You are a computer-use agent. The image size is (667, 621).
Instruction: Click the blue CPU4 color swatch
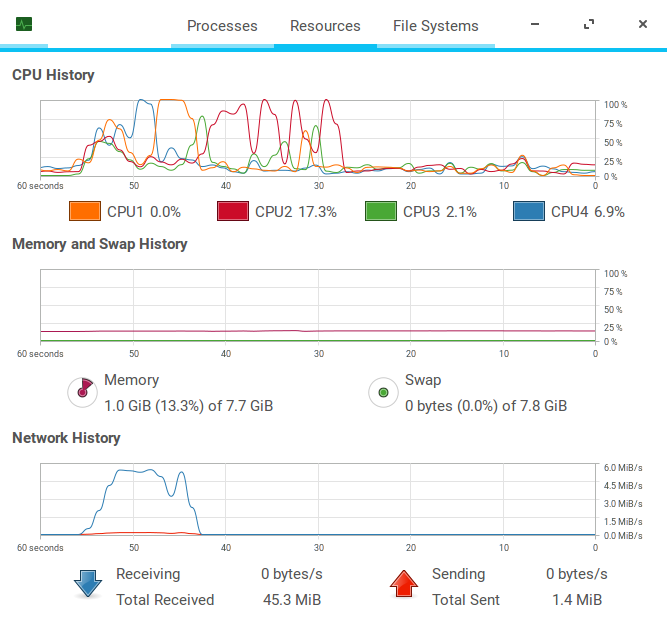(x=529, y=211)
